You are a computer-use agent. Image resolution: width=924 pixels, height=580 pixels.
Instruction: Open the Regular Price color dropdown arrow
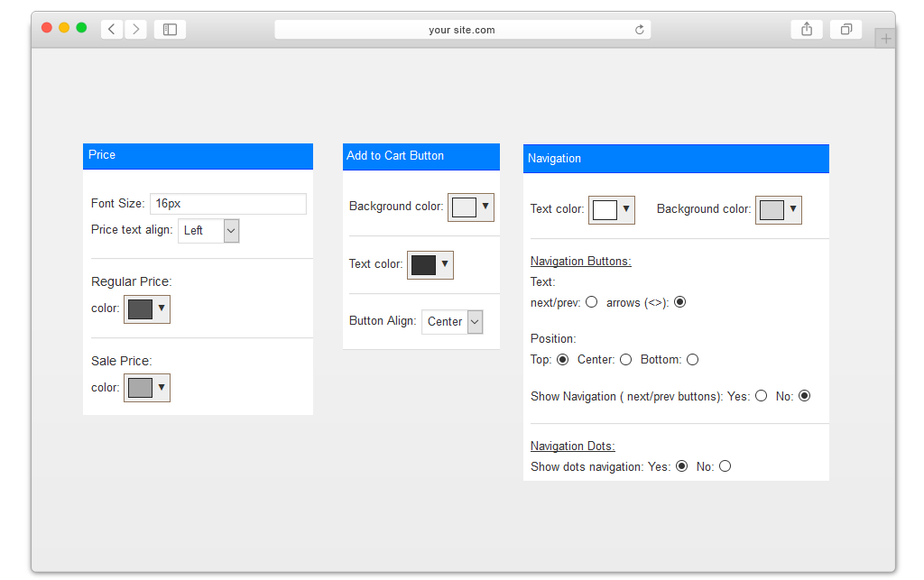[162, 308]
